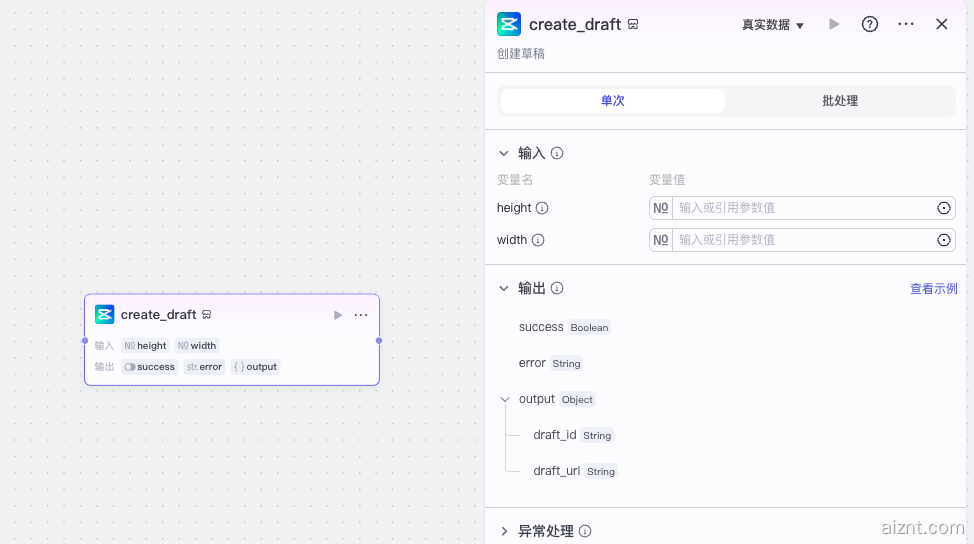This screenshot has width=974, height=544.
Task: Open the panel's more options ellipsis
Action: tap(906, 24)
